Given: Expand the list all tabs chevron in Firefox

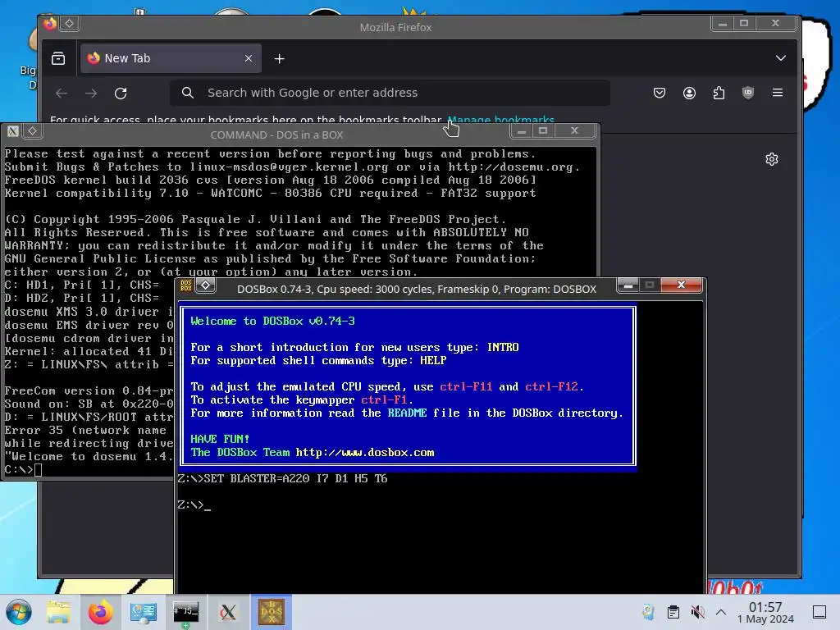Looking at the screenshot, I should pyautogui.click(x=781, y=58).
